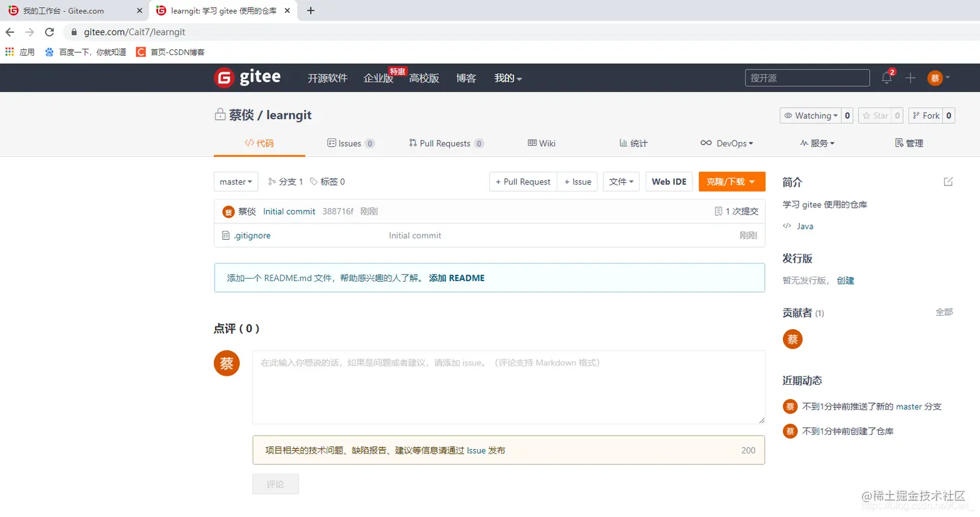Select the 代码 tab
The image size is (980, 517).
259,143
